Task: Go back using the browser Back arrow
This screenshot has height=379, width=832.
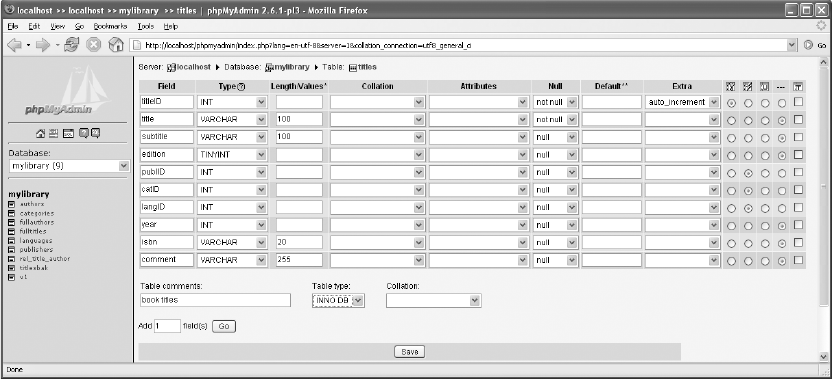Action: [14, 45]
